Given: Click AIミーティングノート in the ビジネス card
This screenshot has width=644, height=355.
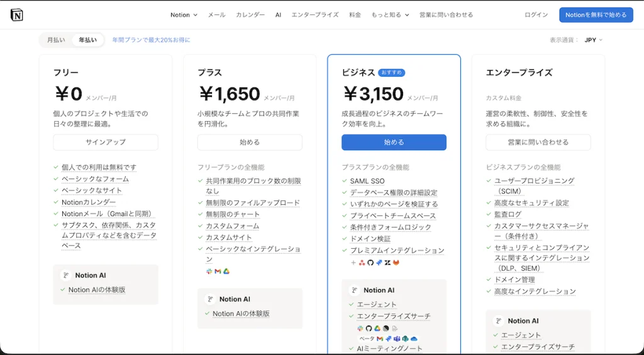Looking at the screenshot, I should point(390,349).
